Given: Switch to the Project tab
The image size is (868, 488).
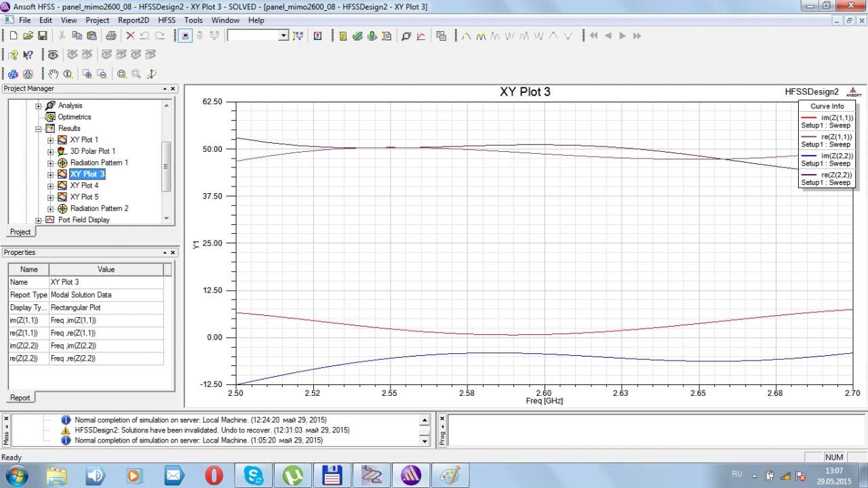Looking at the screenshot, I should click(20, 232).
